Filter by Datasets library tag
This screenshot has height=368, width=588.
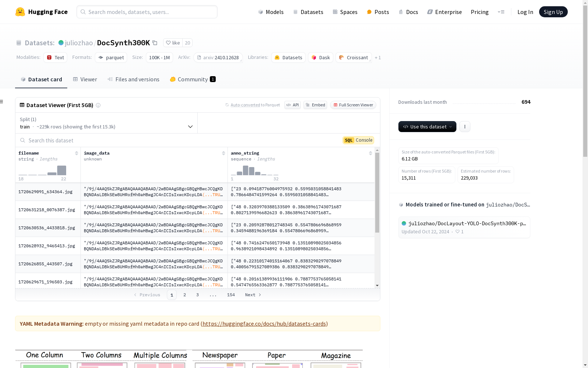pos(288,57)
